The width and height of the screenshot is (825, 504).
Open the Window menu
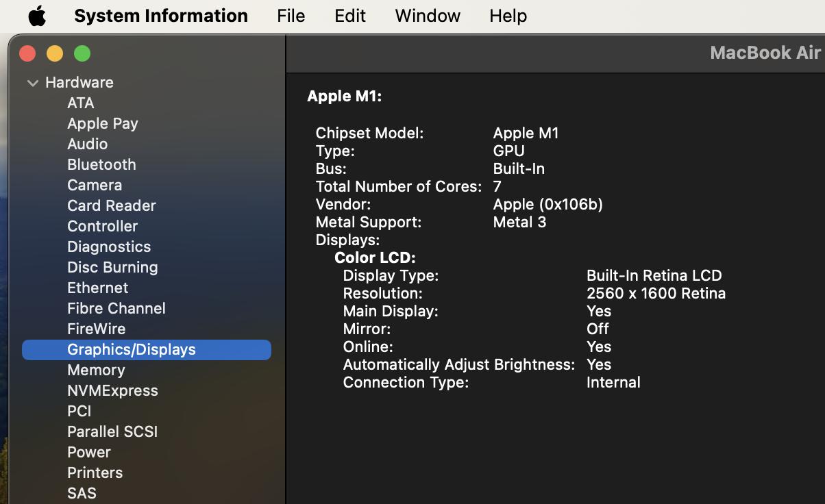pyautogui.click(x=428, y=16)
